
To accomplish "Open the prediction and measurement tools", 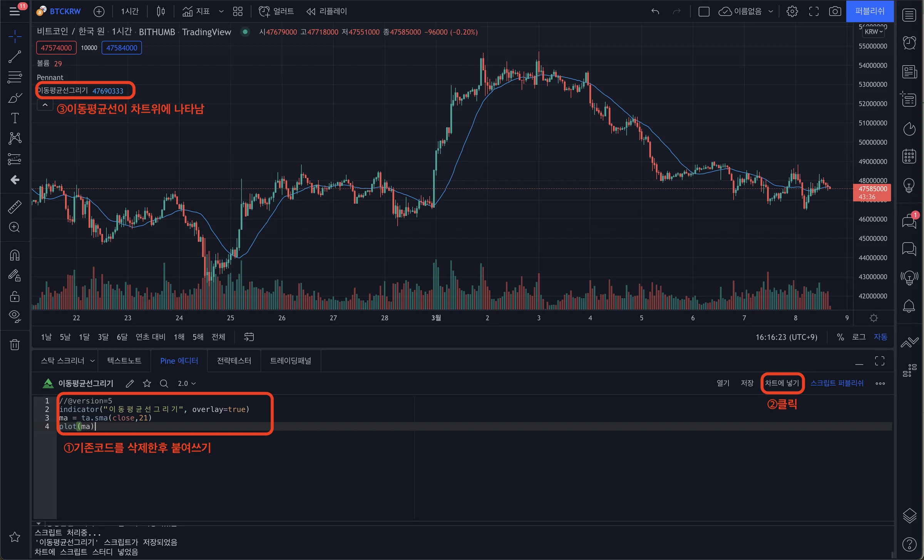I will [15, 159].
